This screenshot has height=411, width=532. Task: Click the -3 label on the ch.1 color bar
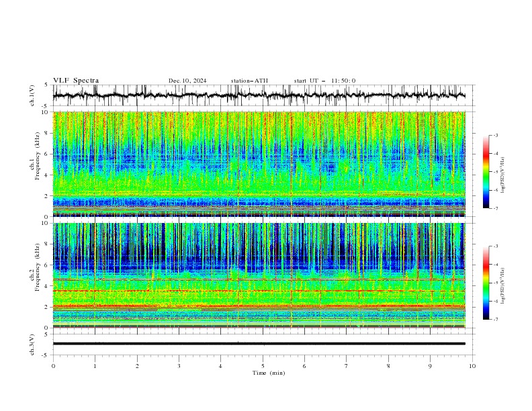tap(496, 135)
